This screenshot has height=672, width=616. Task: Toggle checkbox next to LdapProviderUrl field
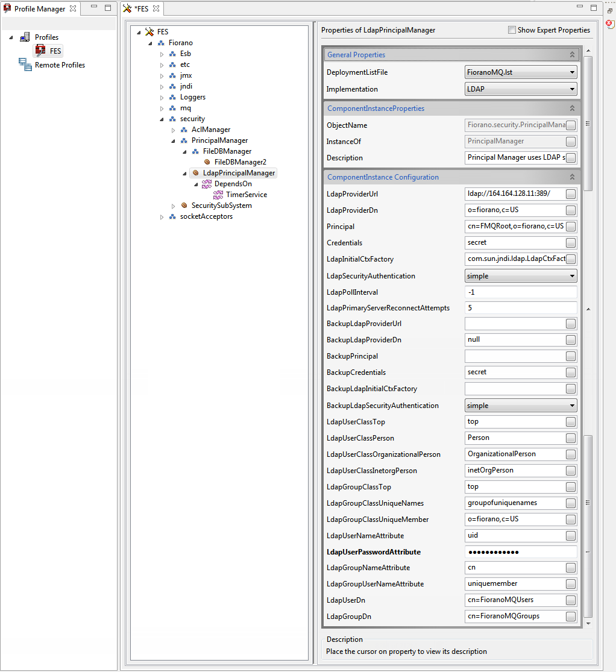click(571, 194)
